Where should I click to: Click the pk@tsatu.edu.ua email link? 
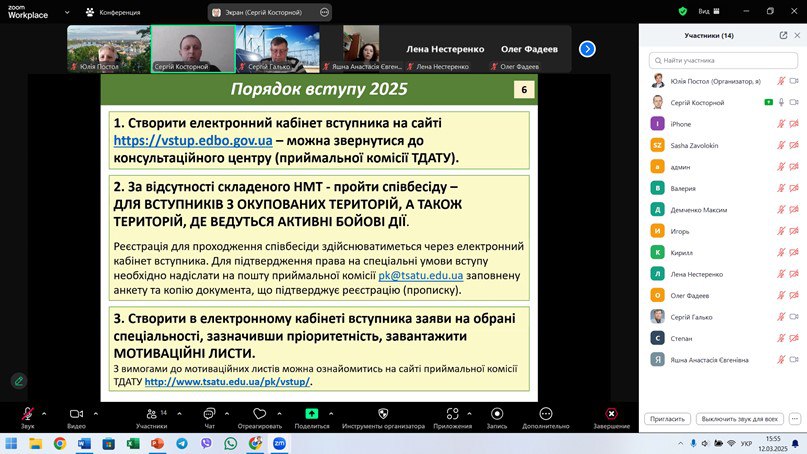[x=420, y=275]
